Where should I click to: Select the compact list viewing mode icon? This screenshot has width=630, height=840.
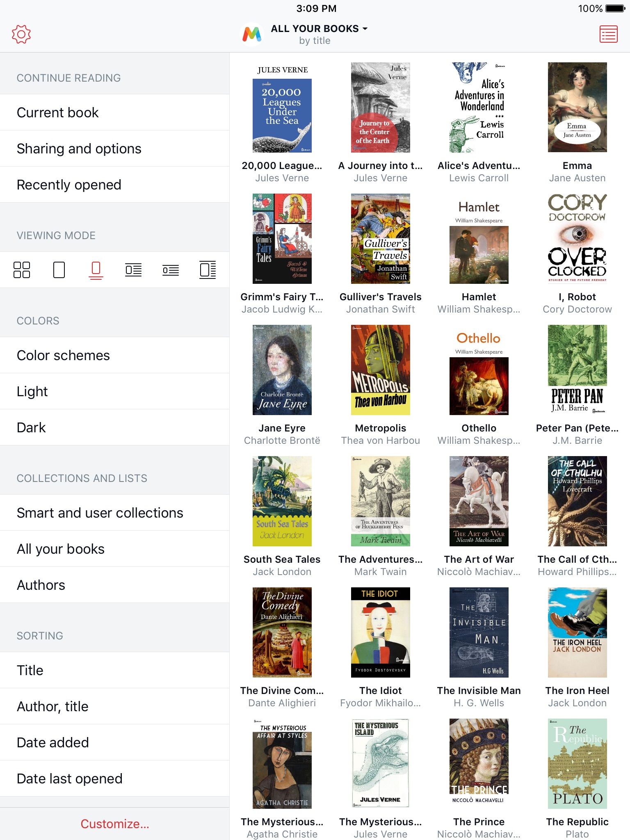[x=171, y=270]
